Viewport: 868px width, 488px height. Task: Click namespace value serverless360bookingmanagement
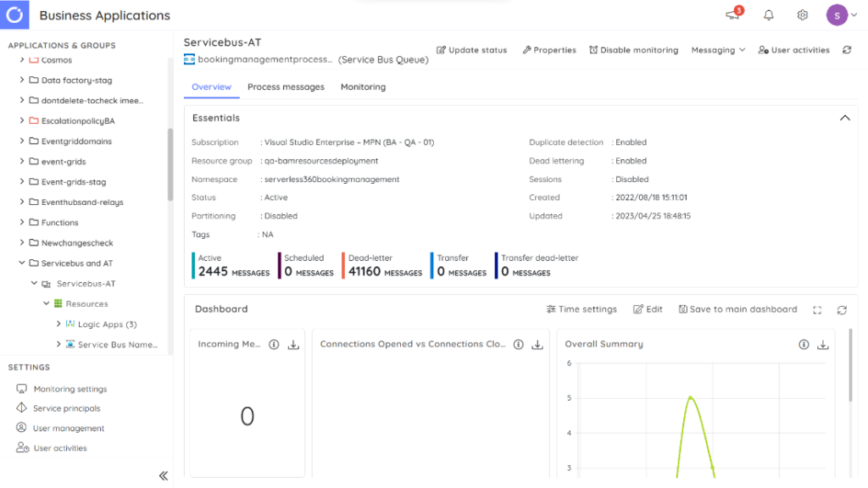coord(331,180)
